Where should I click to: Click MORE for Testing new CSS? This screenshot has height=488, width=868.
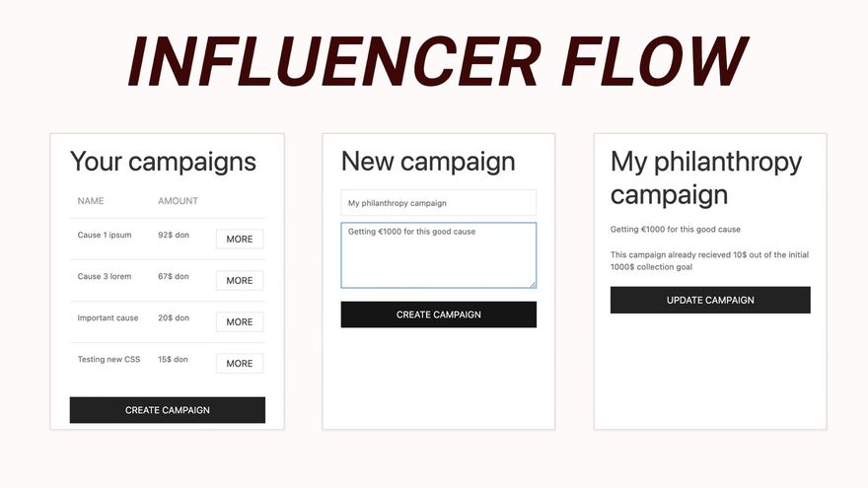click(240, 364)
